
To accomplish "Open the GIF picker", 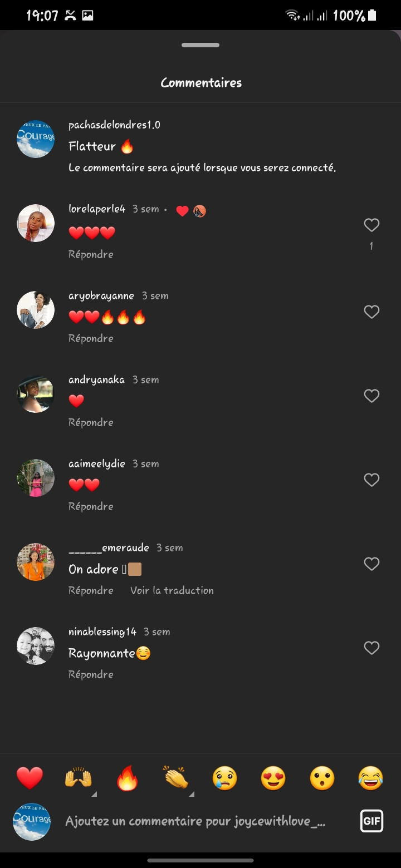I will point(371,821).
